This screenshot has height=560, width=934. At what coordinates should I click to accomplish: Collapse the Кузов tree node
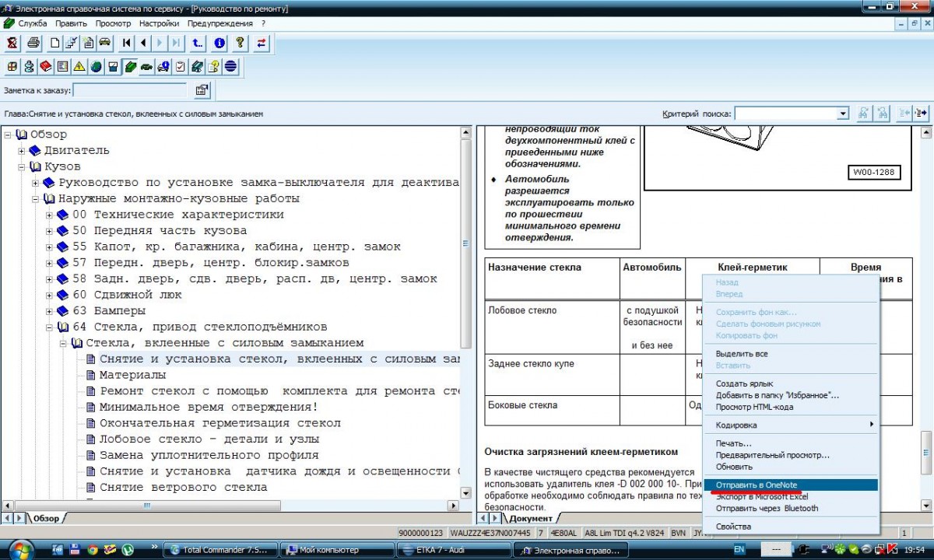click(22, 166)
